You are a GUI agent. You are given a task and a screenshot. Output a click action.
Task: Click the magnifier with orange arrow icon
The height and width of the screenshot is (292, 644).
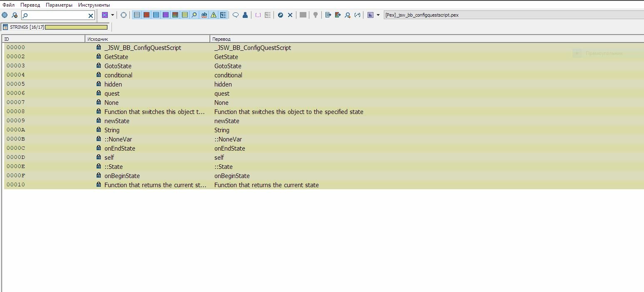348,15
